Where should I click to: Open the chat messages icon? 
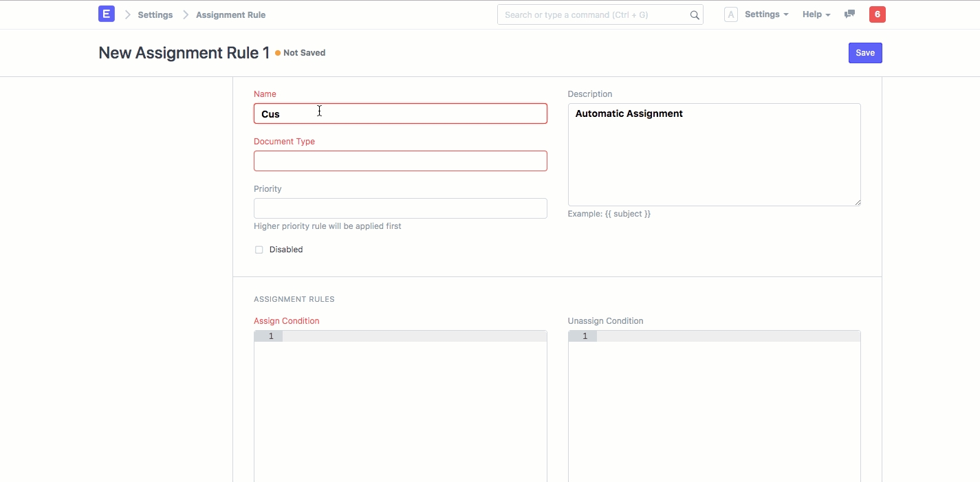point(849,14)
